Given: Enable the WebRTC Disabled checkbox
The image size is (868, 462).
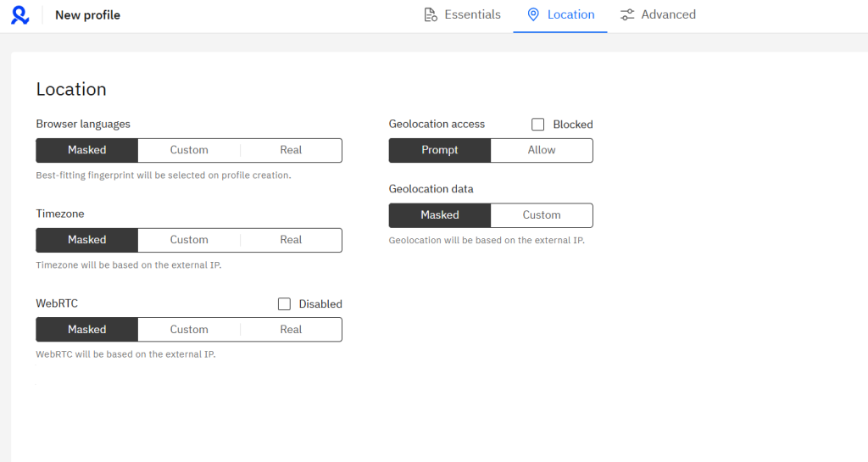Looking at the screenshot, I should 285,304.
